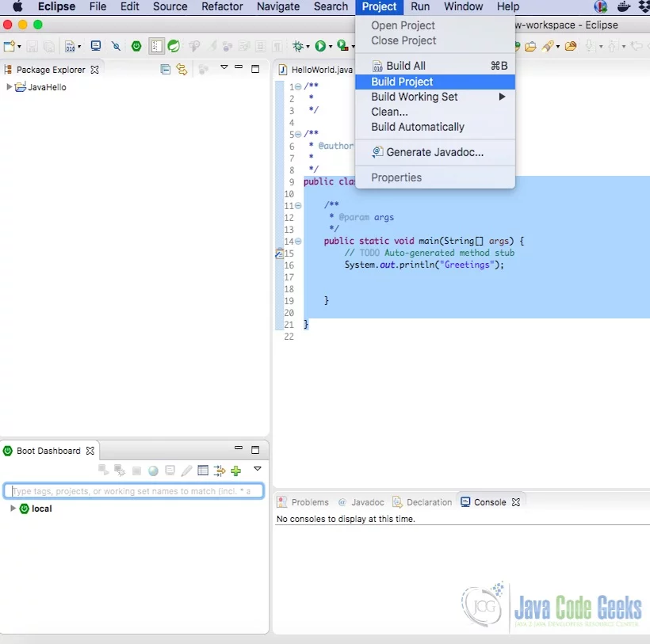Toggle the line numbers toolbar button

point(156,46)
